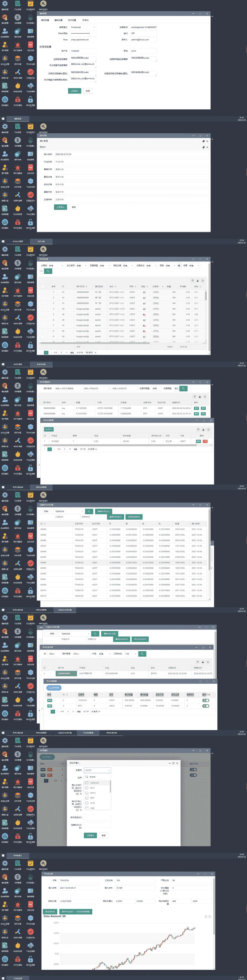Image resolution: width=247 pixels, height=980 pixels.
Task: Open the red trend-chart icon beside the 基础设置 window
Action: coord(30,45)
